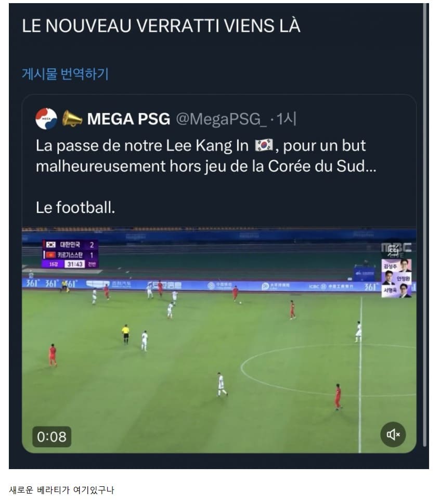Click the MBC logo on the video
The width and height of the screenshot is (440, 504).
396,249
